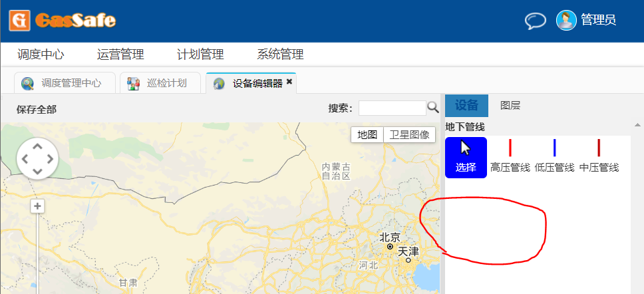Click the GasSafe logo icon
644x294 pixels.
(x=19, y=19)
